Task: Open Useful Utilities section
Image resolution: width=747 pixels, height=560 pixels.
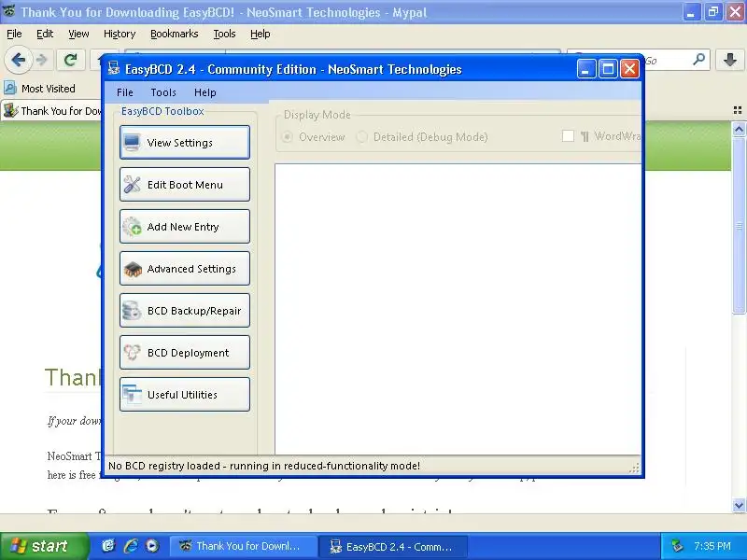Action: 184,394
